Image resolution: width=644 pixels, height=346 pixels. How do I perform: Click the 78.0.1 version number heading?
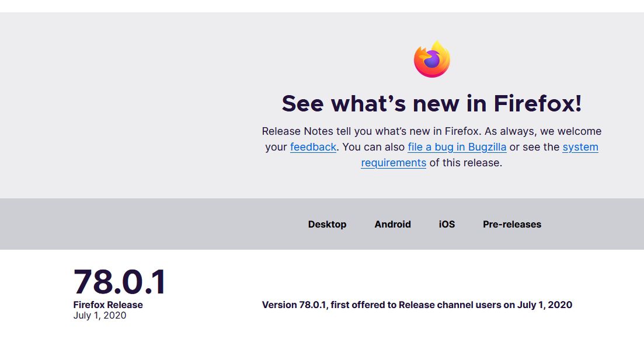pos(120,282)
